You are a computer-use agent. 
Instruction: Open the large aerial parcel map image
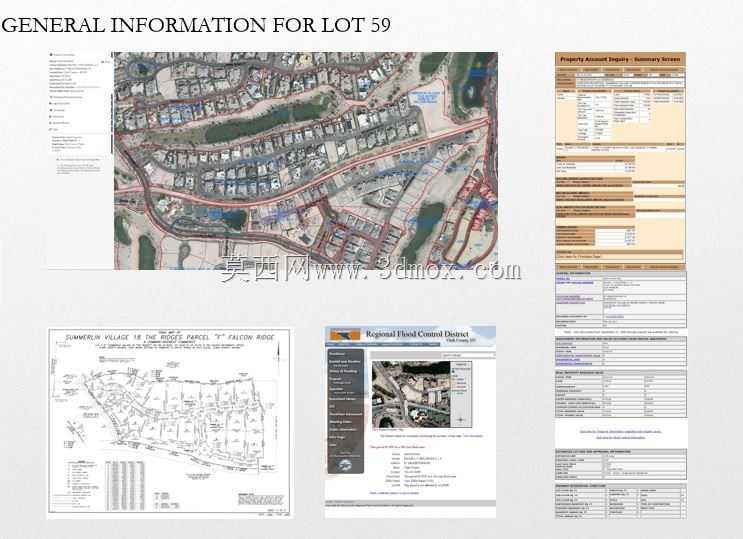coord(306,161)
